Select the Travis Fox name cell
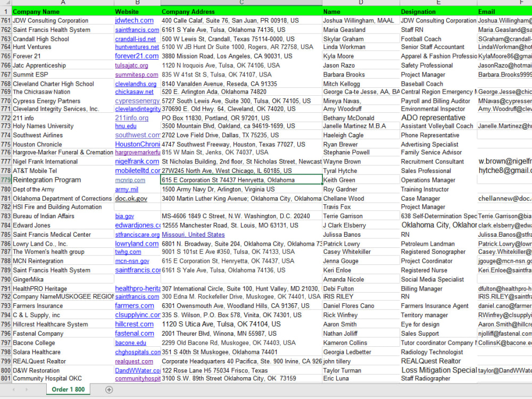Image resolution: width=532 pixels, height=399 pixels. click(x=361, y=207)
